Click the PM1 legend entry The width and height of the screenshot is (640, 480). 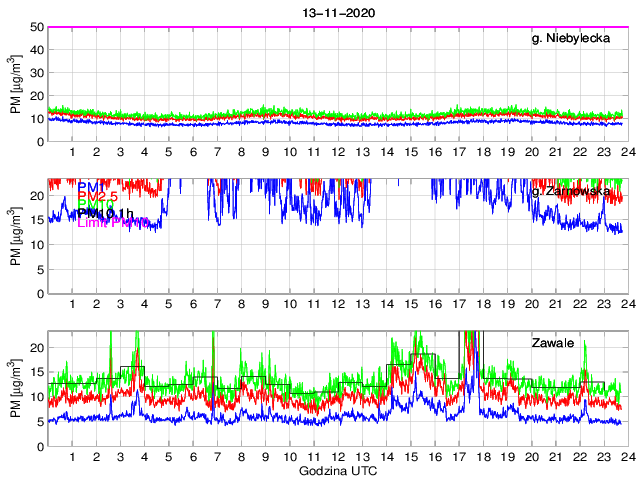[90, 186]
